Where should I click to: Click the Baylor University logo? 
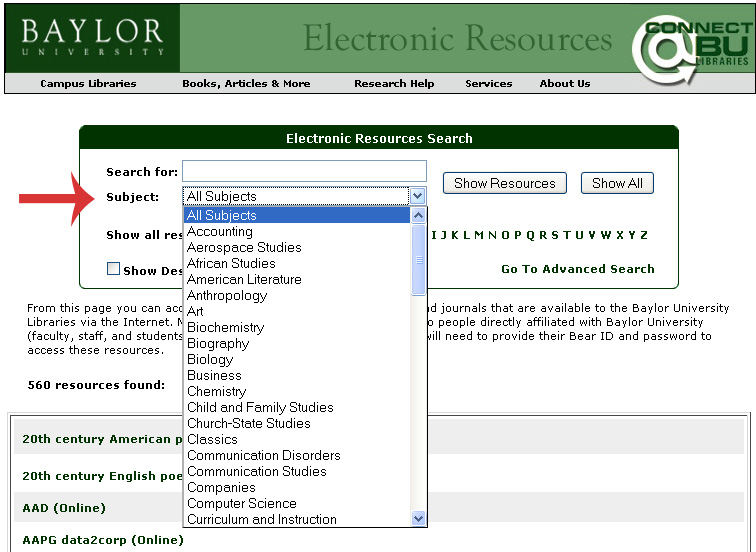point(92,37)
